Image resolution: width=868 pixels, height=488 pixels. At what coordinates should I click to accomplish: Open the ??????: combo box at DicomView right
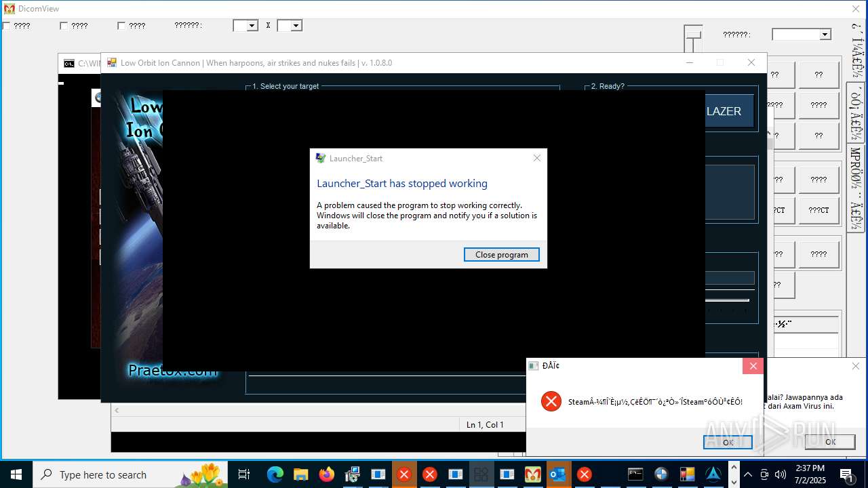pyautogui.click(x=802, y=35)
